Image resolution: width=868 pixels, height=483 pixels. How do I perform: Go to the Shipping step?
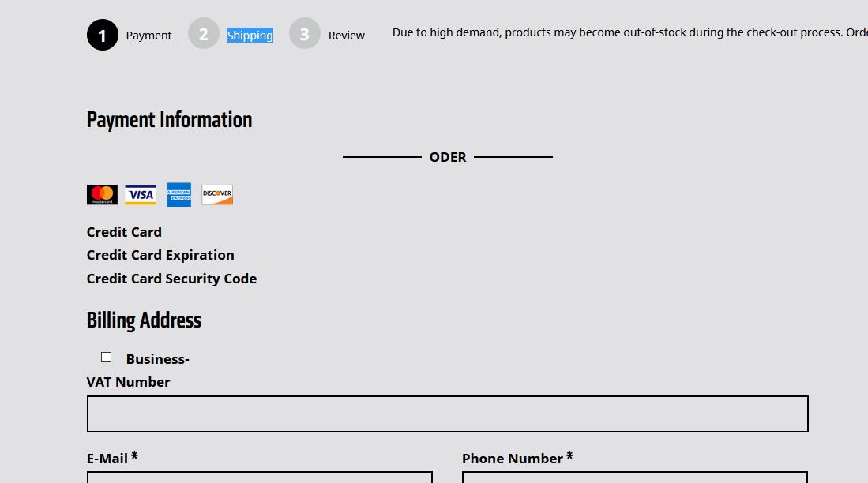(x=250, y=36)
